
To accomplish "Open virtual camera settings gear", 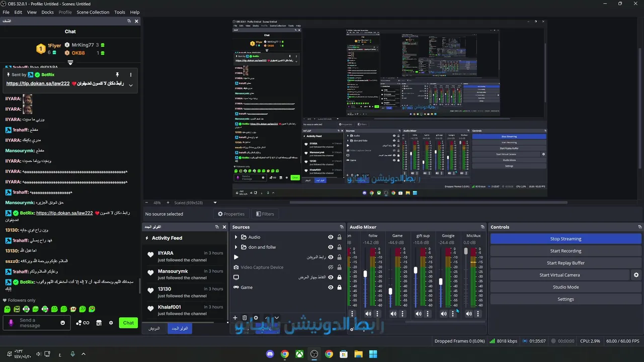I will coord(636,275).
